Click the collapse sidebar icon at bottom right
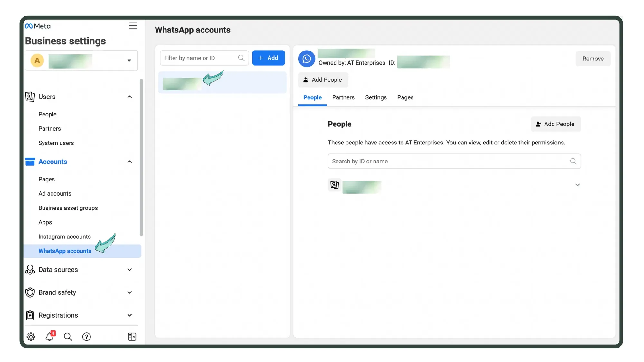This screenshot has height=362, width=644. pos(132,337)
